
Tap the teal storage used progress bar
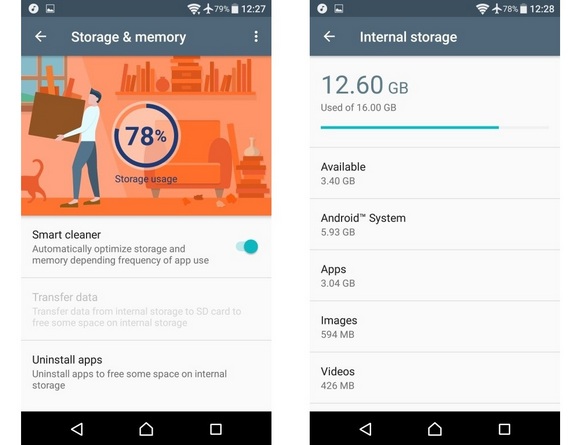coord(435,127)
